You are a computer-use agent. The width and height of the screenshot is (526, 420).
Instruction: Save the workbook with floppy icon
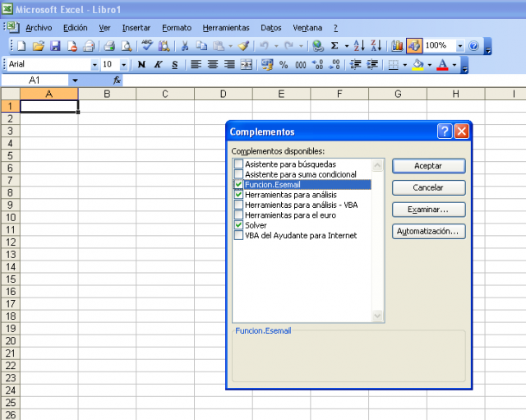click(55, 46)
